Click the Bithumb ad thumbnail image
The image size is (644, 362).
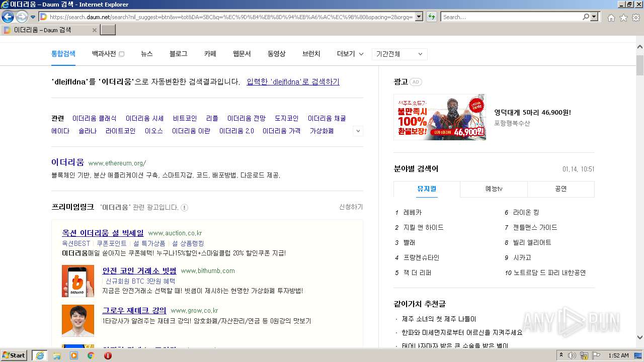[78, 281]
